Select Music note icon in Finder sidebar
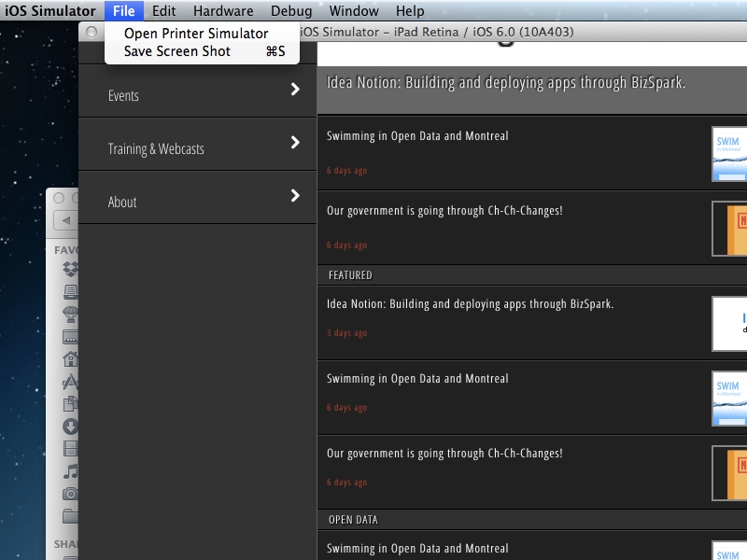The image size is (747, 560). pos(71,471)
